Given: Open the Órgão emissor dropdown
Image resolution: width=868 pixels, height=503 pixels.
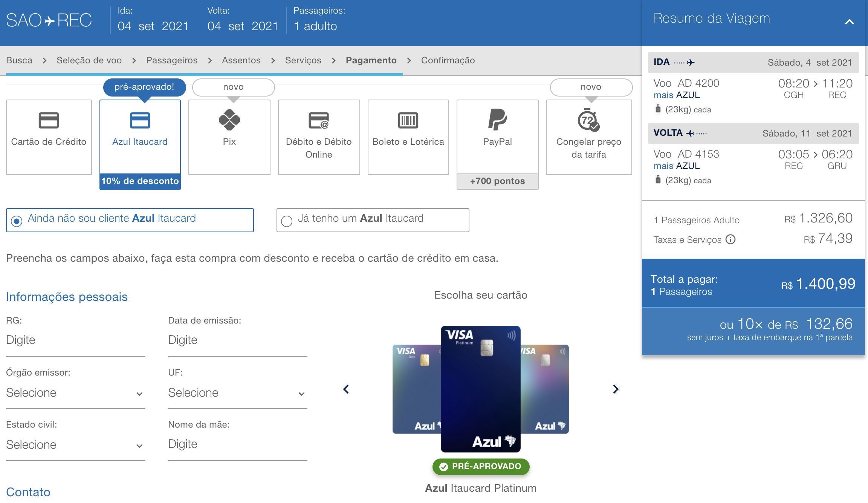Looking at the screenshot, I should pyautogui.click(x=75, y=393).
